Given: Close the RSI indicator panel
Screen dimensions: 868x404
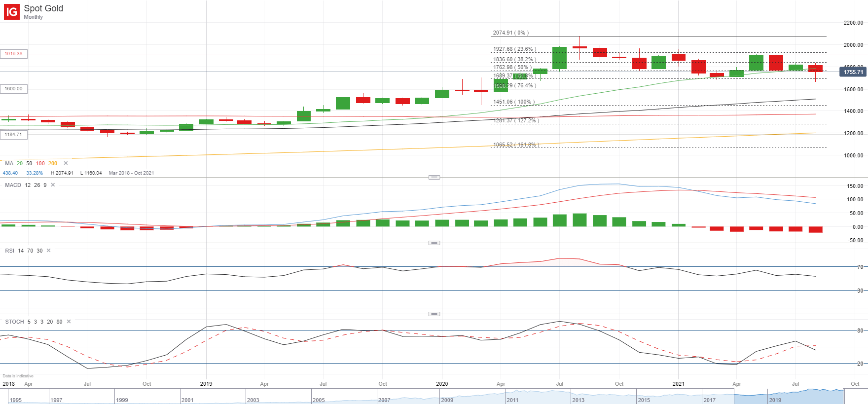Looking at the screenshot, I should coord(48,251).
